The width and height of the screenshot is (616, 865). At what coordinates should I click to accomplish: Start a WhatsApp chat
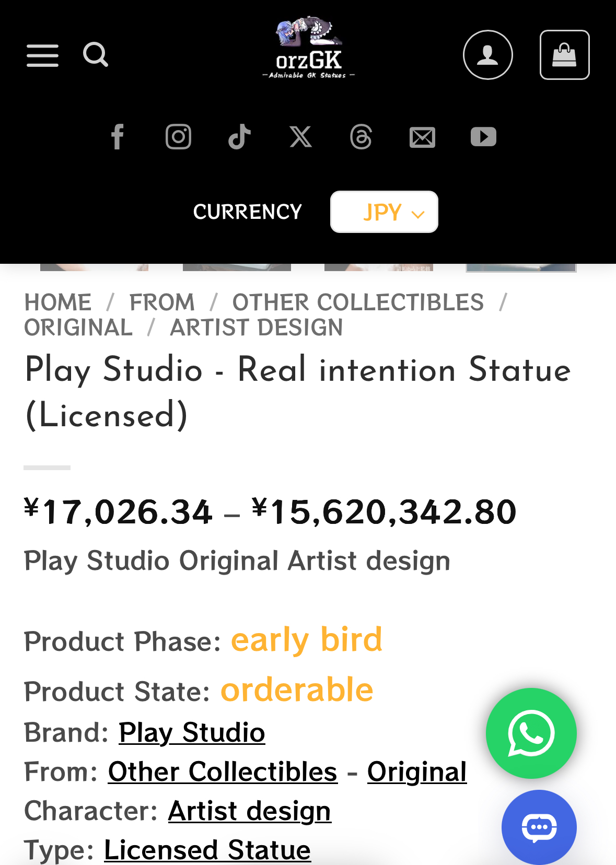point(531,733)
